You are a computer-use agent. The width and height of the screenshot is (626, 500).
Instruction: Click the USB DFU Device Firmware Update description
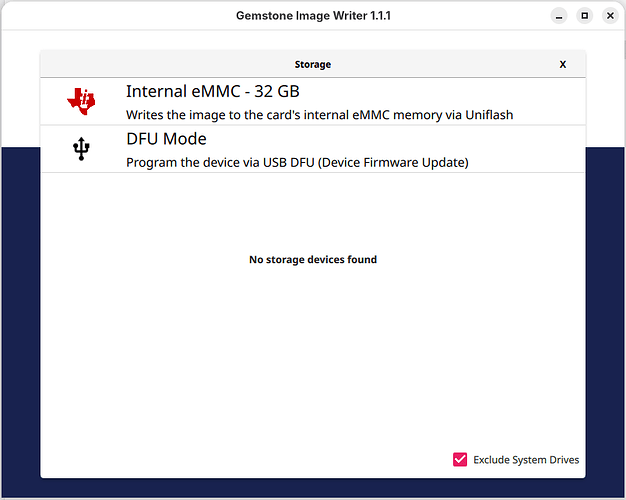(x=297, y=163)
